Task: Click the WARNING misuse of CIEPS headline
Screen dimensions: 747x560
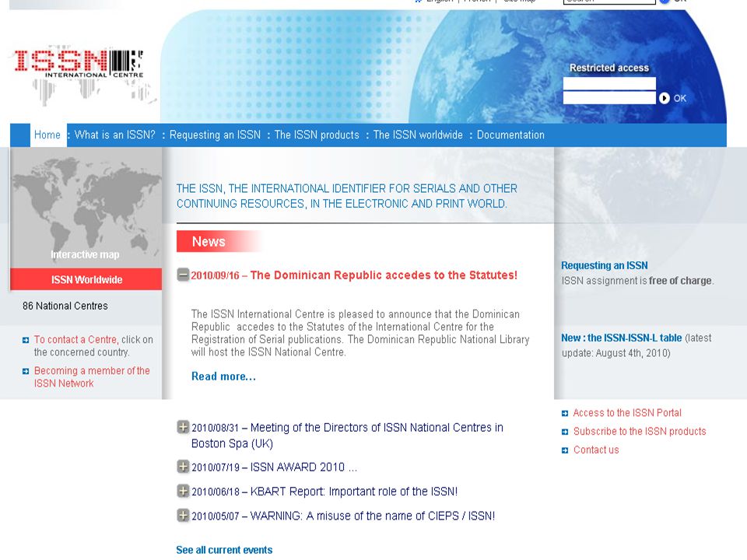Action: click(x=343, y=516)
